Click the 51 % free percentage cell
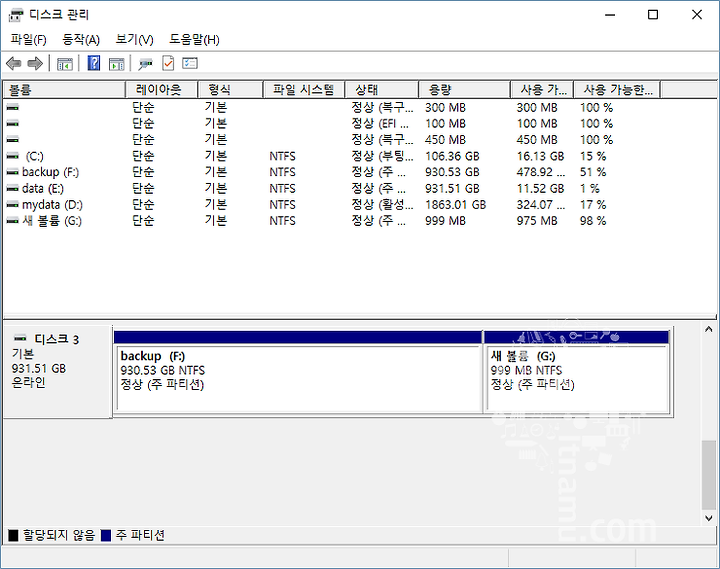The height and width of the screenshot is (569, 720). 593,172
